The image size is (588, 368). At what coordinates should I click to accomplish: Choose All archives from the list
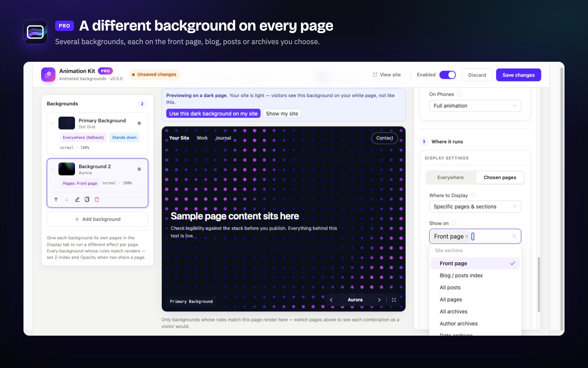pos(475,312)
